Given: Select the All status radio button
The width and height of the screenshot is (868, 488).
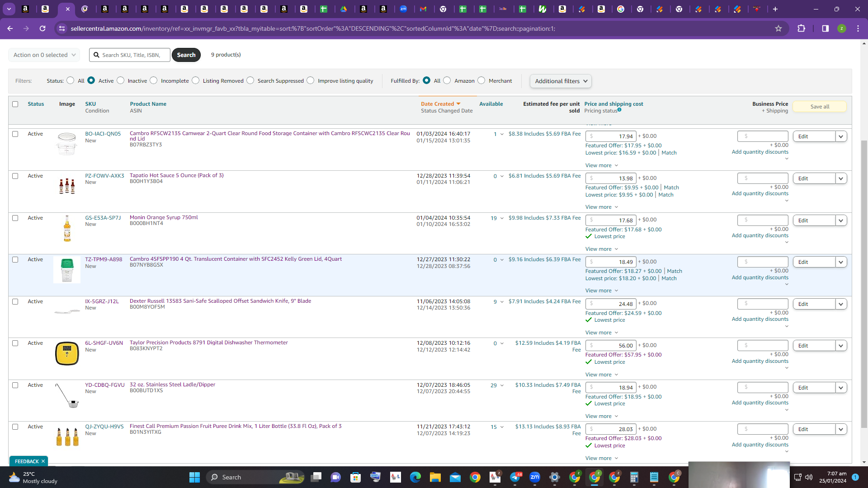Looking at the screenshot, I should pyautogui.click(x=70, y=80).
